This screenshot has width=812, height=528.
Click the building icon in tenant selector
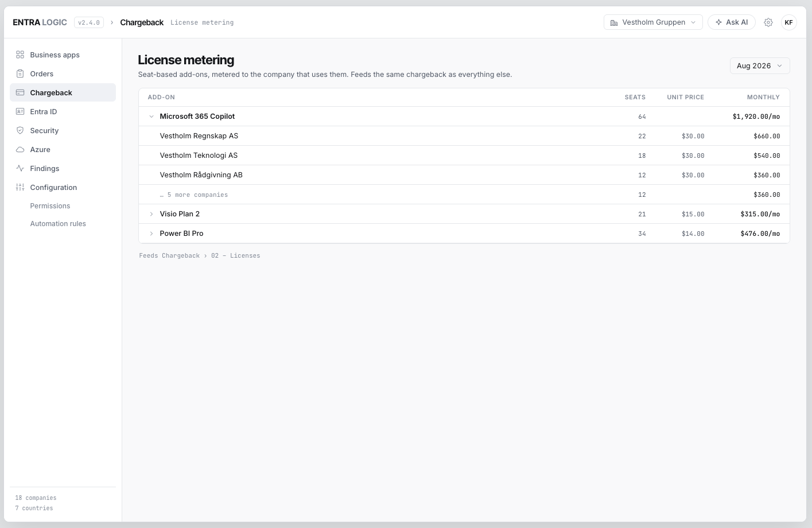pos(614,22)
